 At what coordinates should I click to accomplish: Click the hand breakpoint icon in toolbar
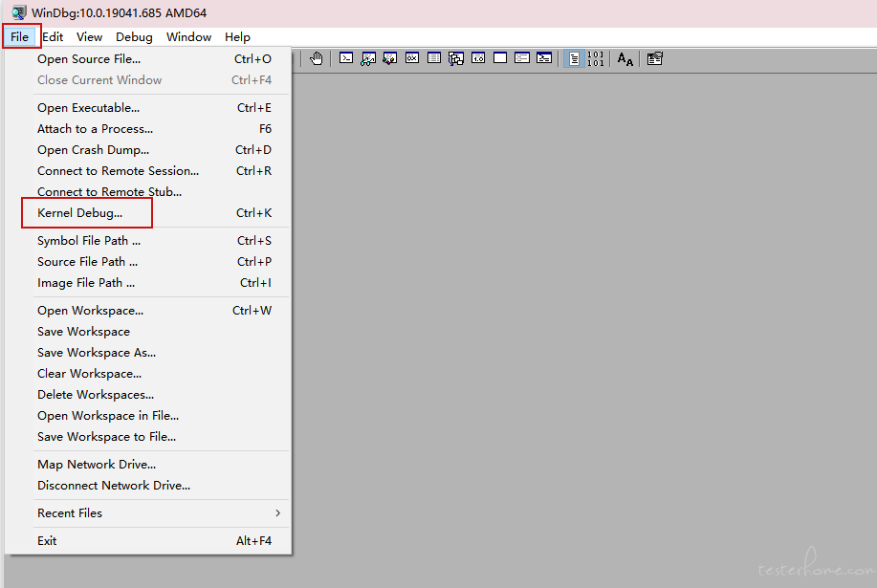317,58
